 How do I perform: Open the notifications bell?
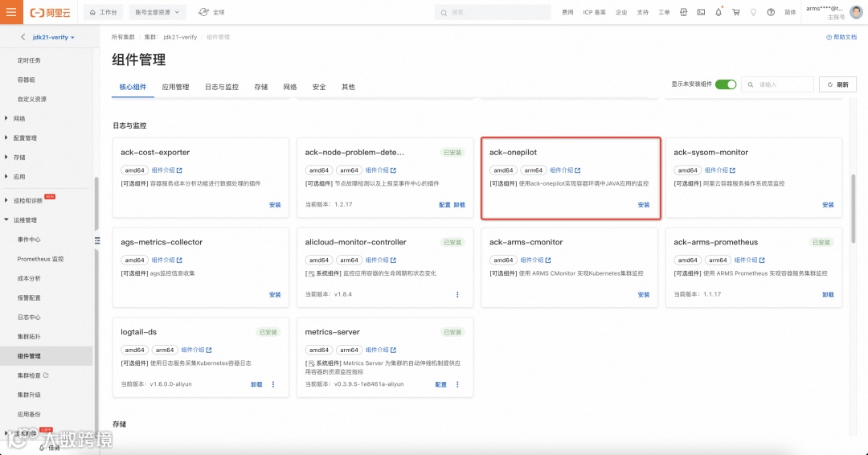[x=719, y=12]
